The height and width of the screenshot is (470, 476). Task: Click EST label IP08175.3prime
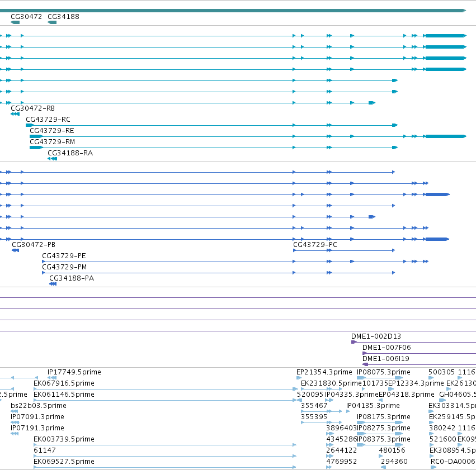coord(384,417)
